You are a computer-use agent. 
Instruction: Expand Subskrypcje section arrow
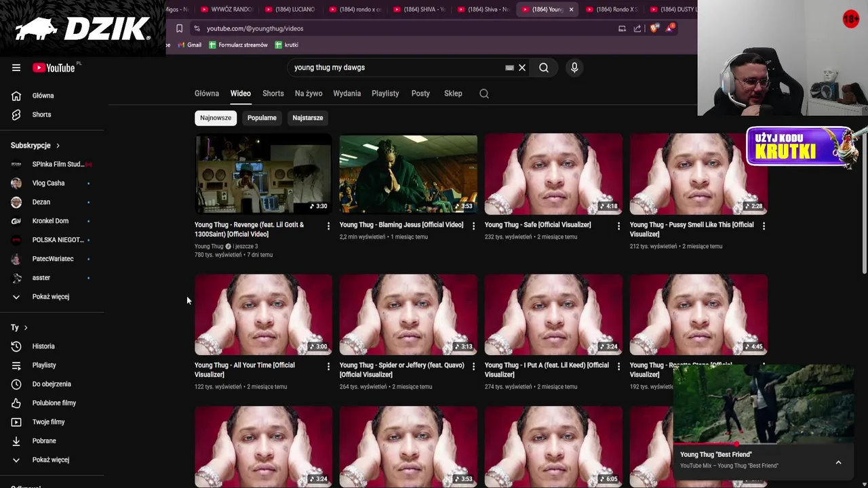pos(58,146)
